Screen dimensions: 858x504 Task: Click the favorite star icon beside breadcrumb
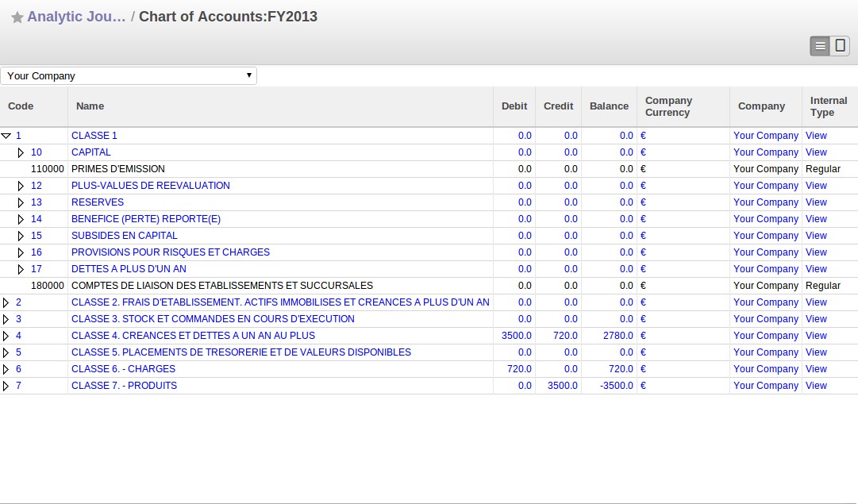[17, 18]
